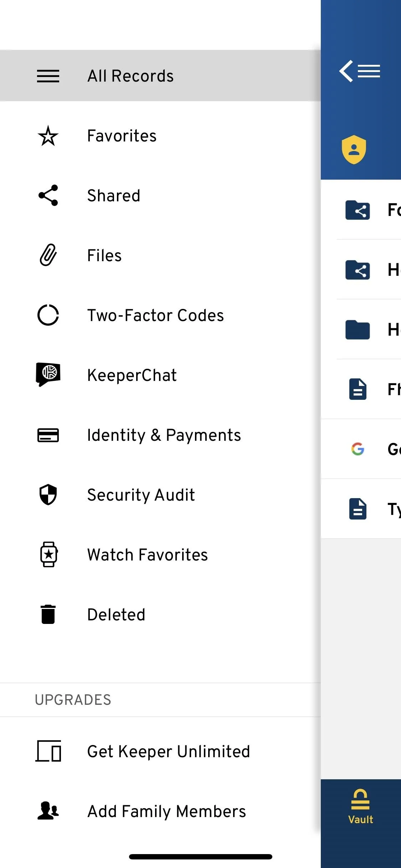Image resolution: width=401 pixels, height=868 pixels.
Task: Tap the Files paperclip icon
Action: click(48, 255)
